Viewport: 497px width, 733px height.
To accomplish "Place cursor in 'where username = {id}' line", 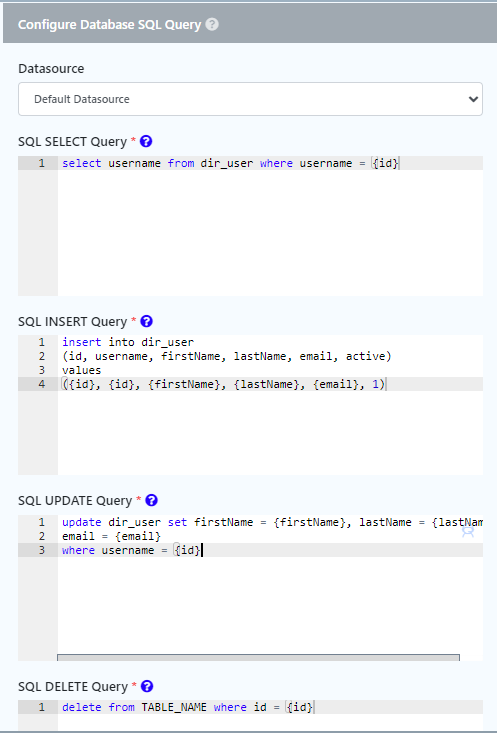I will (131, 550).
